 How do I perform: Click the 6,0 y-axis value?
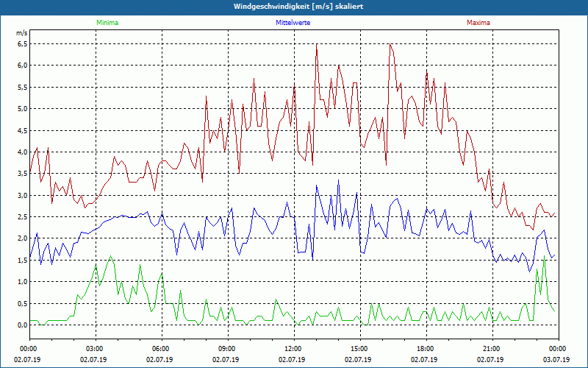(23, 66)
